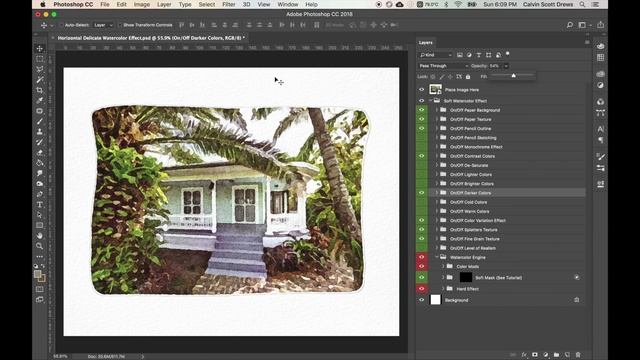Toggle Quick Mask mode icon
Viewport: 640px width, 360px height.
tap(40, 289)
